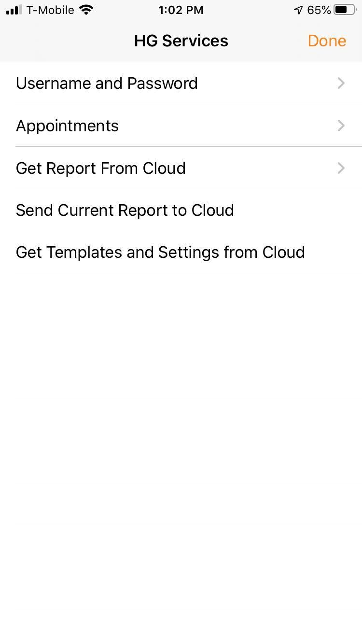Tap the orange Done button
This screenshot has width=362, height=644.
coord(327,41)
